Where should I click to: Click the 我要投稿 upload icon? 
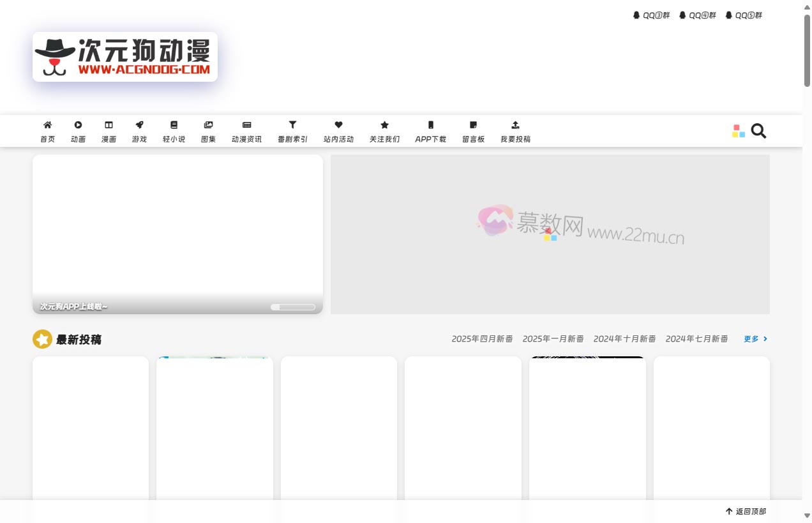(x=515, y=125)
